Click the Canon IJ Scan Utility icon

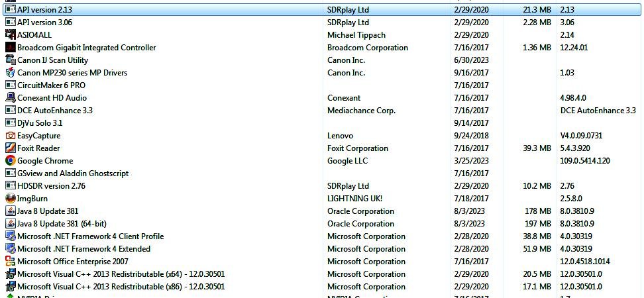(x=11, y=60)
